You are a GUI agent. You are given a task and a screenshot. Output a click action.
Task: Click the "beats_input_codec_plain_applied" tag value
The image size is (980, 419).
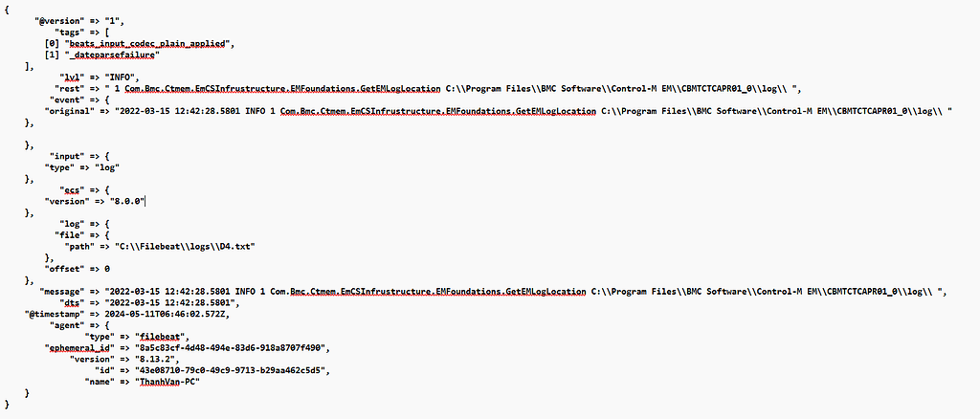[x=147, y=43]
